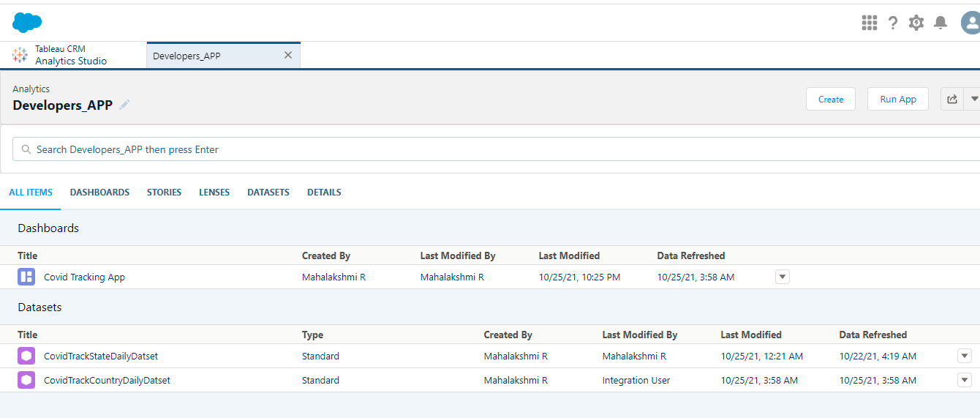
Task: Click the 10/22/21, 4:19 AM cell
Action: [878, 356]
